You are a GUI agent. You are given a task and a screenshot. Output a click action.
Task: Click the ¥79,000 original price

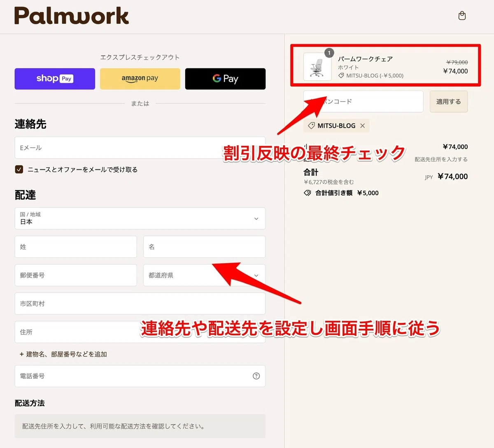457,62
